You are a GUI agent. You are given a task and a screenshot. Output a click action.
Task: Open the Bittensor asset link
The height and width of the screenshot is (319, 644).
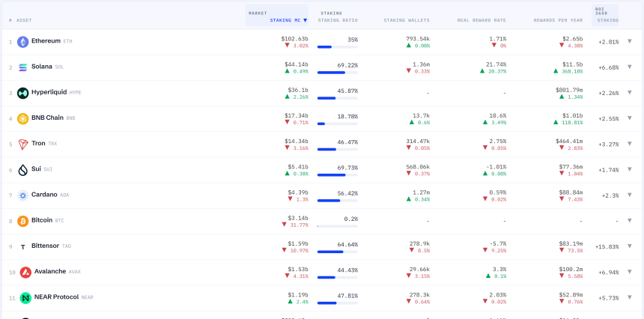[x=45, y=246]
